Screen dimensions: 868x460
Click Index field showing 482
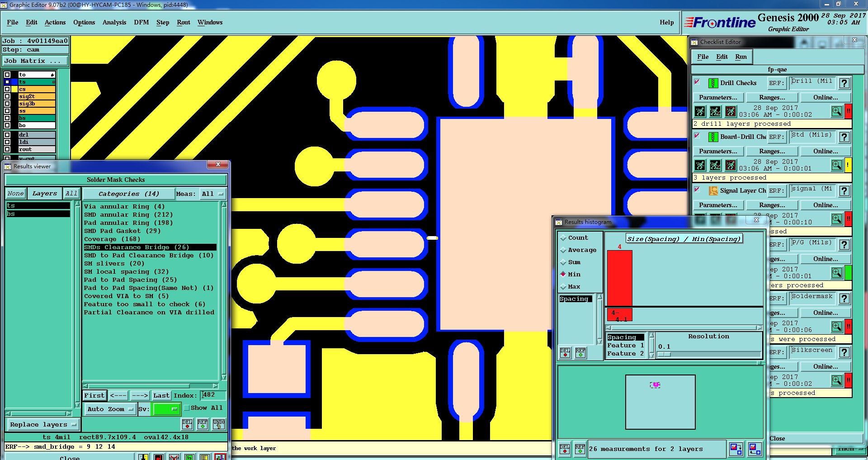coord(213,395)
